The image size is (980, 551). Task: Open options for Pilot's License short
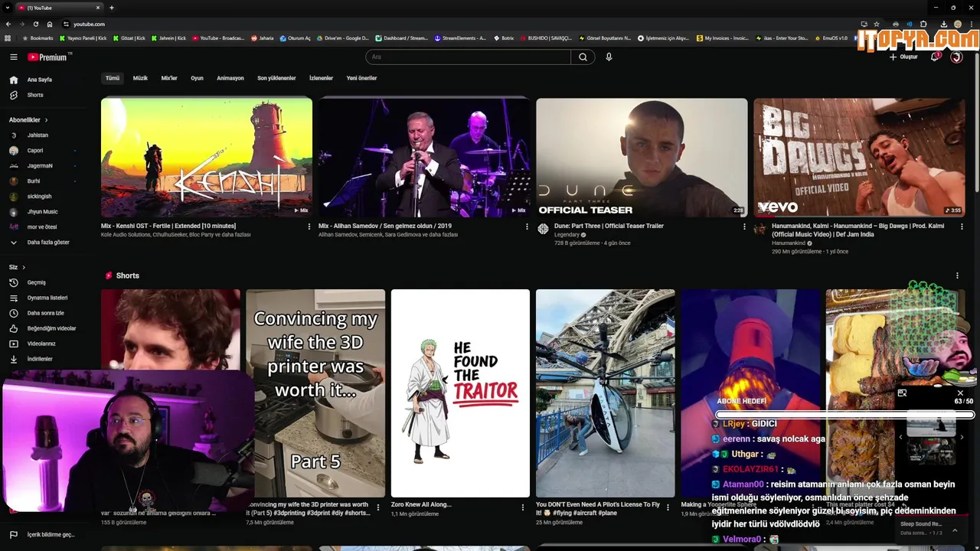[668, 507]
